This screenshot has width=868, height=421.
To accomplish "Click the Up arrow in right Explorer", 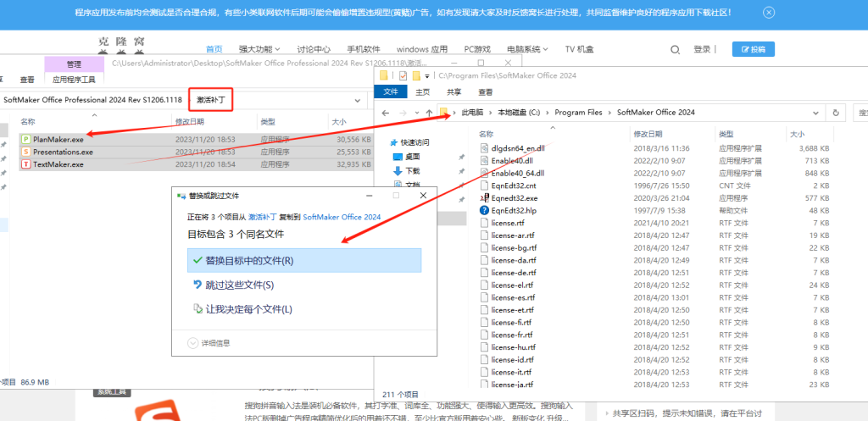I will pos(429,113).
